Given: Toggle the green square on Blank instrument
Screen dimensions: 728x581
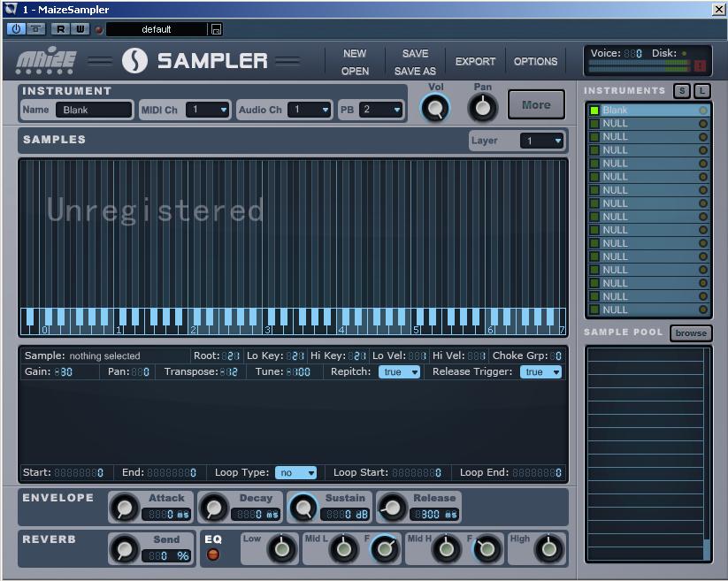Looking at the screenshot, I should click(x=594, y=111).
